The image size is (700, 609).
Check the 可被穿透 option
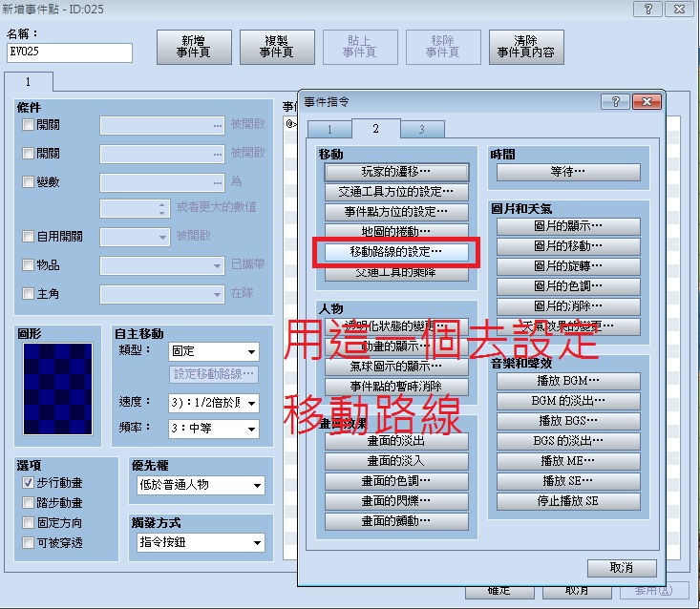28,542
